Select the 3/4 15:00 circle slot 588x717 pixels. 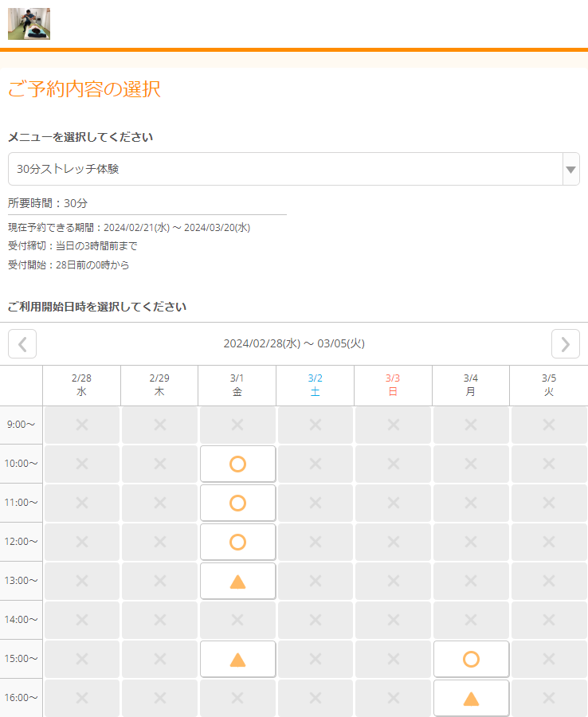pyautogui.click(x=471, y=659)
